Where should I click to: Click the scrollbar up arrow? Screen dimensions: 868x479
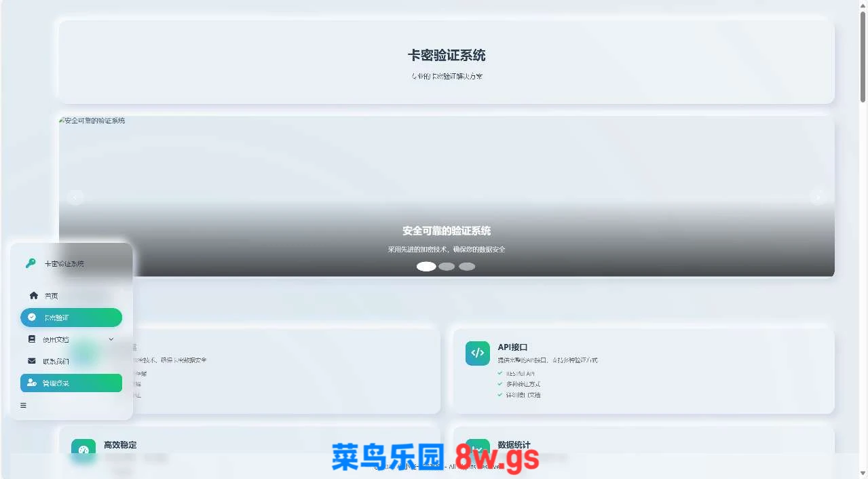[863, 4]
